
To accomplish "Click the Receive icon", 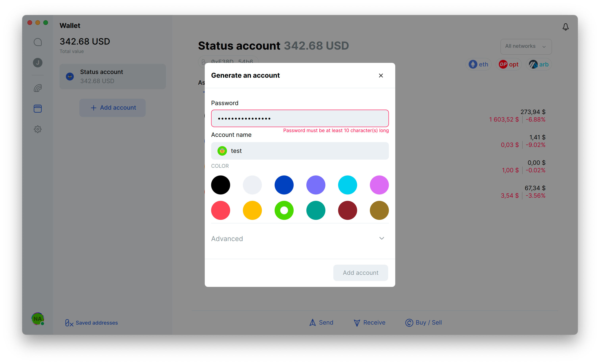I will (357, 322).
